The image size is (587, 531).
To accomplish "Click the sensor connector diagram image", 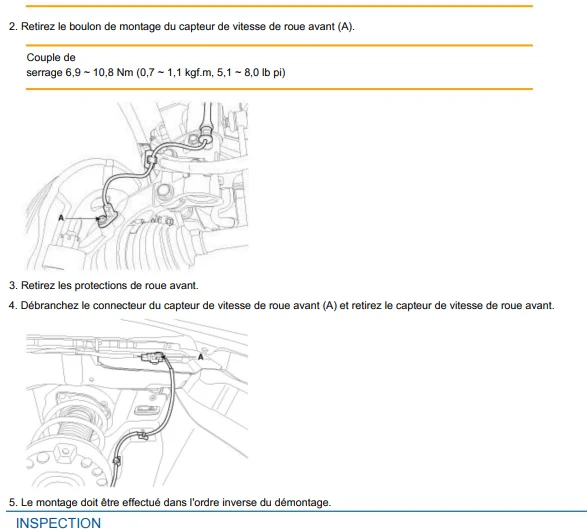I will coord(137,403).
